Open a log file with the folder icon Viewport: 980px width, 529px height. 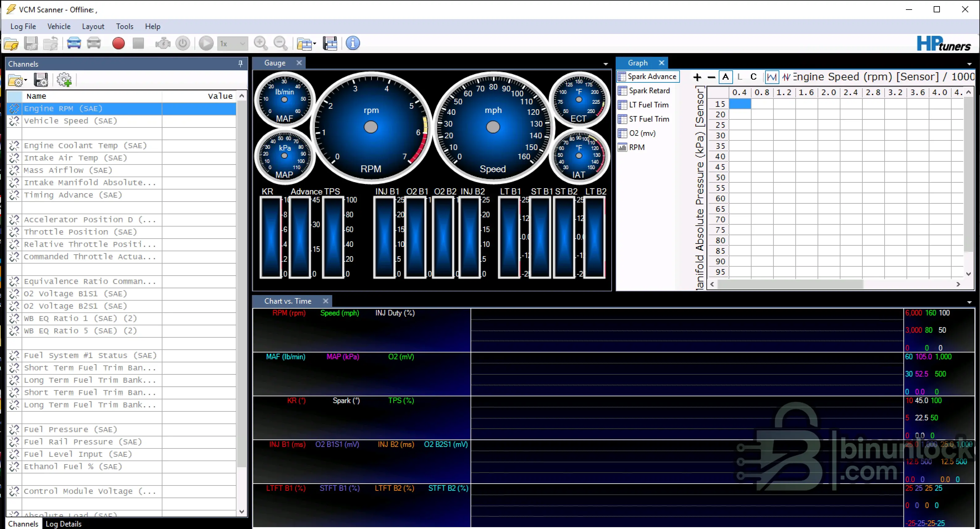click(11, 43)
